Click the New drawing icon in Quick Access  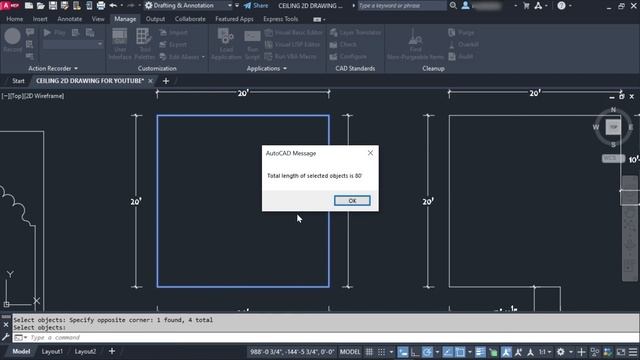[x=29, y=6]
